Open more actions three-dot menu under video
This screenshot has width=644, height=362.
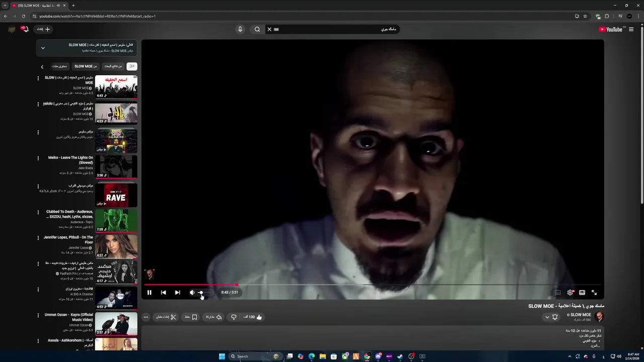(x=146, y=317)
